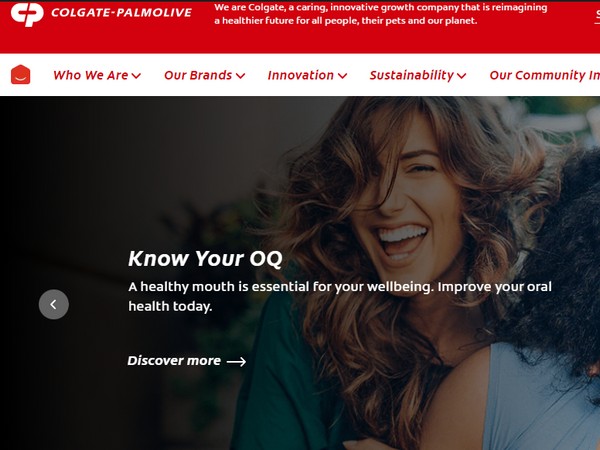600x450 pixels.
Task: Open the red home smile icon
Action: pyautogui.click(x=21, y=74)
